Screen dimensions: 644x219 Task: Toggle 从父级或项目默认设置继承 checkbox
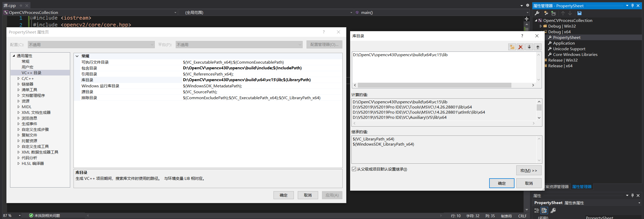(x=354, y=169)
